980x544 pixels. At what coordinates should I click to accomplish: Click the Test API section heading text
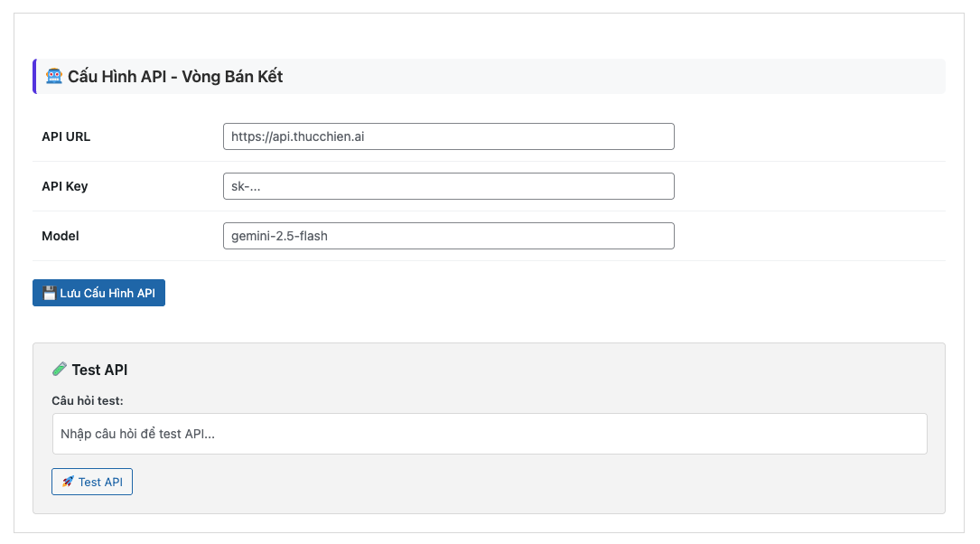pyautogui.click(x=99, y=370)
